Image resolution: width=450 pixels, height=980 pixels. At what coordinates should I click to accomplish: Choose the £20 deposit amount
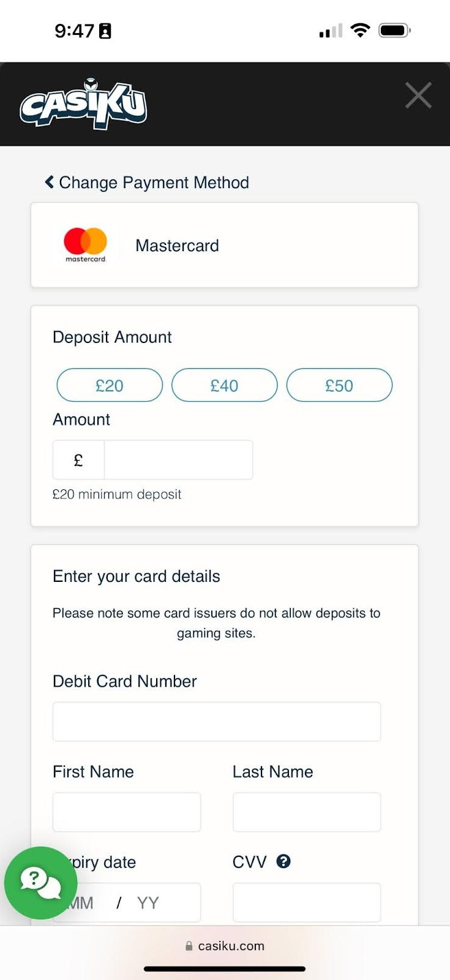tap(110, 385)
